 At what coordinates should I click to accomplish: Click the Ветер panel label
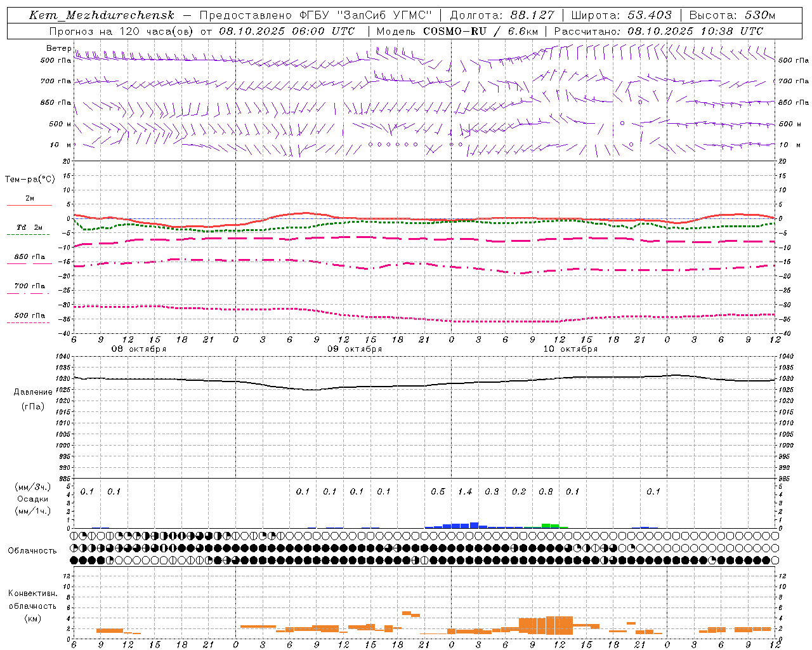(58, 48)
